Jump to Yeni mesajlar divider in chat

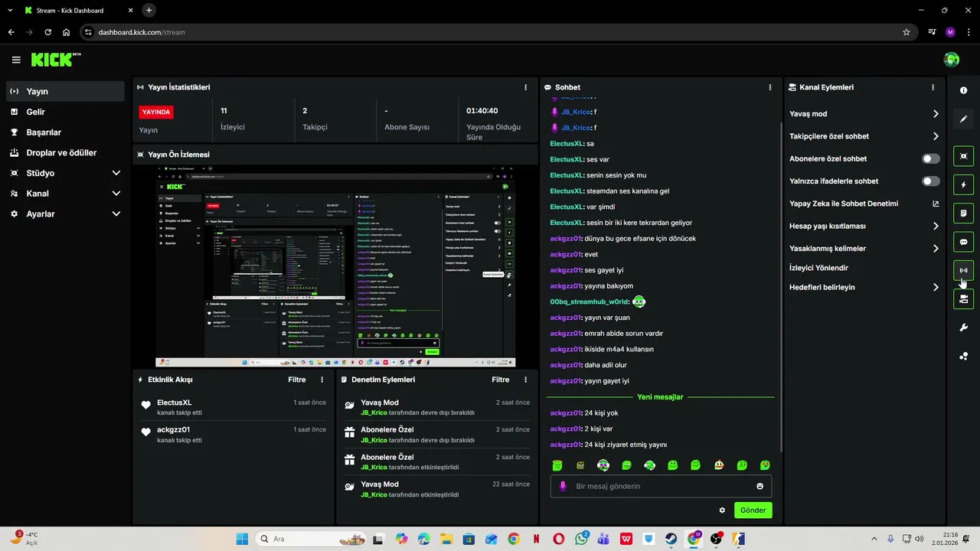click(x=660, y=397)
